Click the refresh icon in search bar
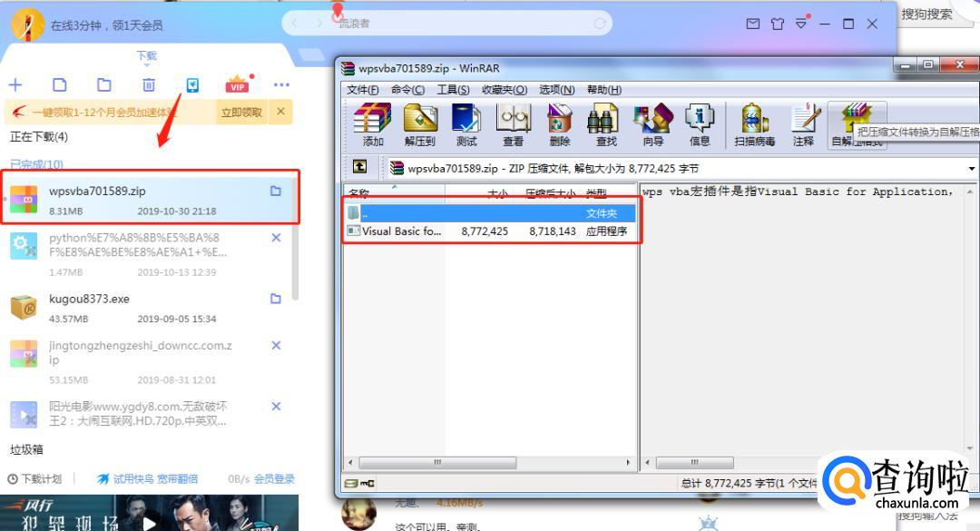The height and width of the screenshot is (531, 980). (x=600, y=24)
